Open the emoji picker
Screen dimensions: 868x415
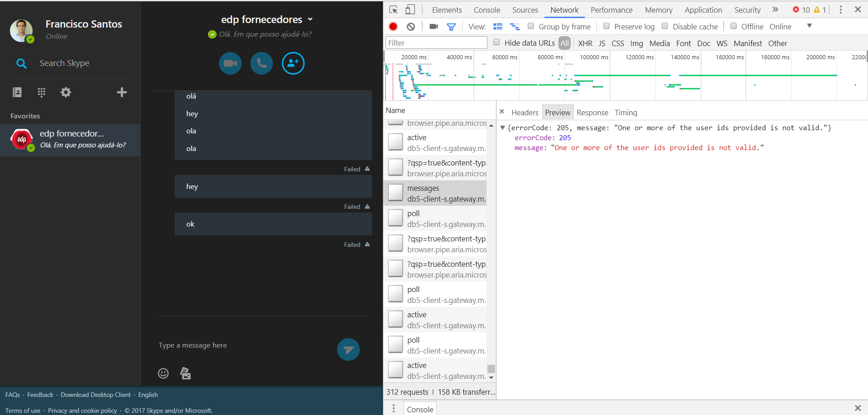(x=163, y=373)
